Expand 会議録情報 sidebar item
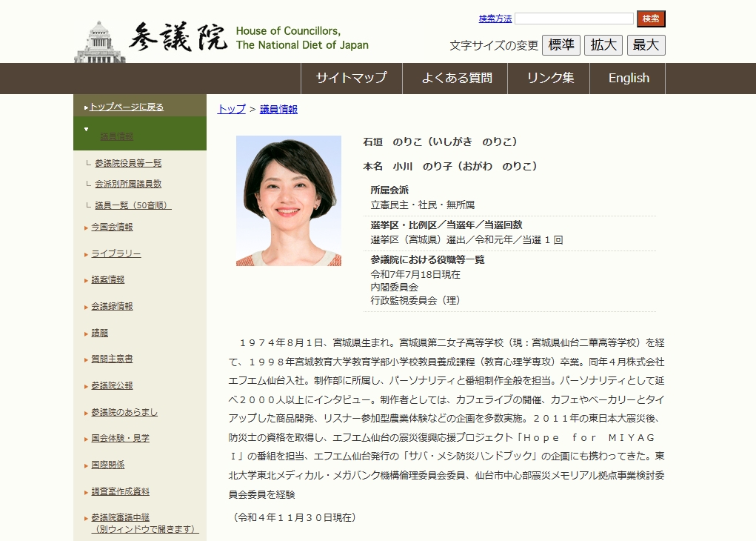 [x=112, y=306]
